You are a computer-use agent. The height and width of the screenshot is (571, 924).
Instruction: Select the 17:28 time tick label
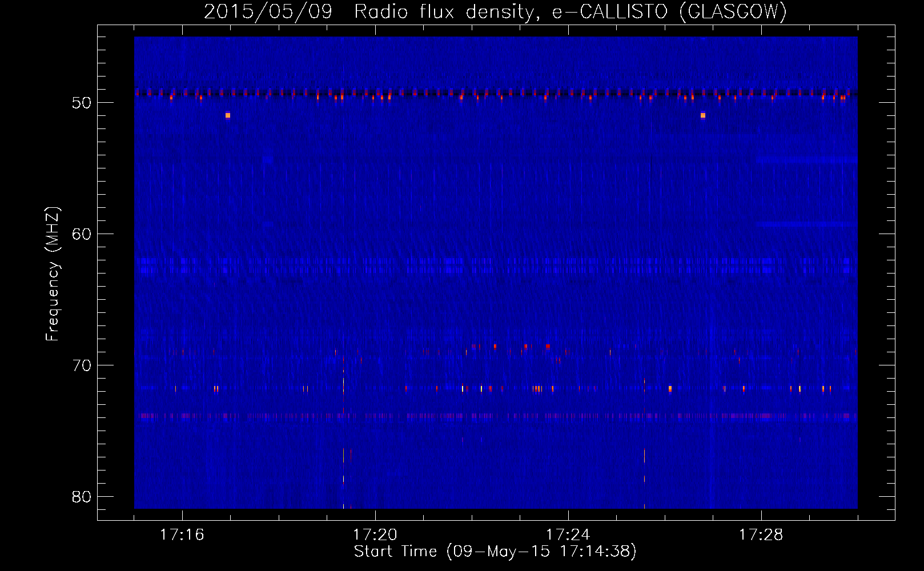click(761, 535)
